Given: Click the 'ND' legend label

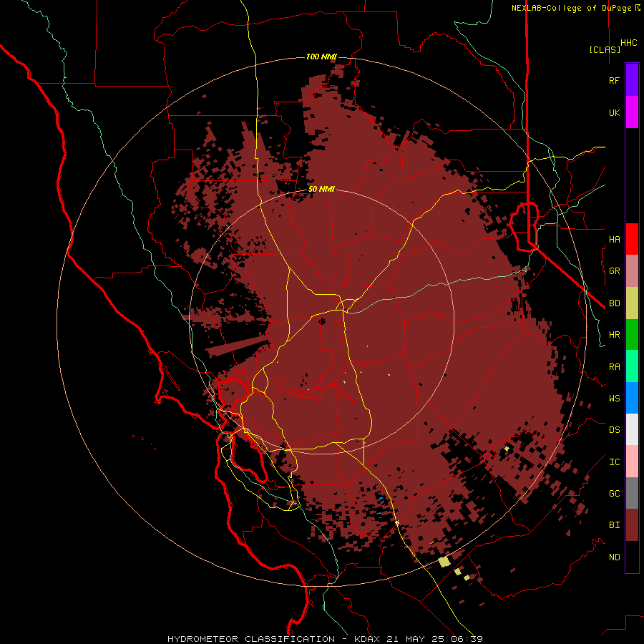Looking at the screenshot, I should (614, 557).
